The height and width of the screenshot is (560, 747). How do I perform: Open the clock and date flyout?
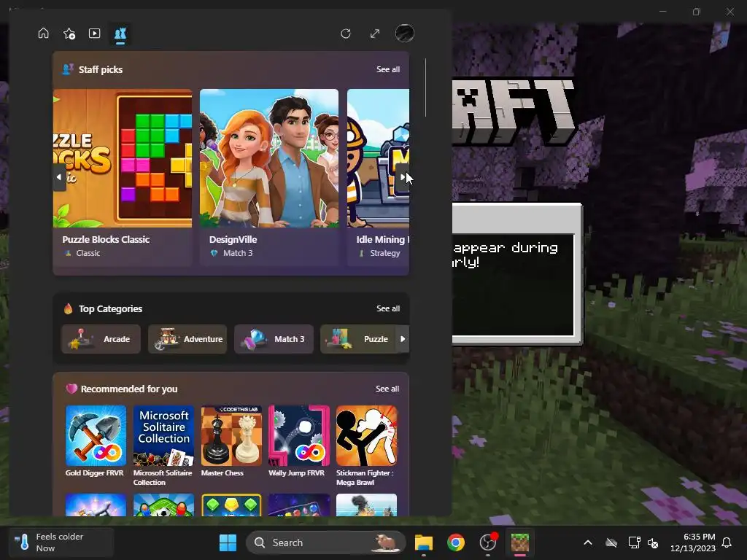[x=693, y=542]
